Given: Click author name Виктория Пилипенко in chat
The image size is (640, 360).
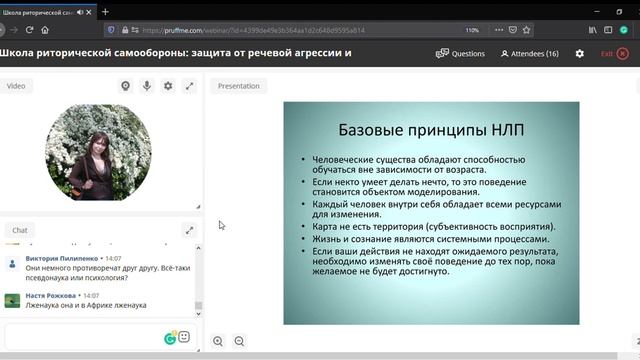Looking at the screenshot, I should pos(62,258).
